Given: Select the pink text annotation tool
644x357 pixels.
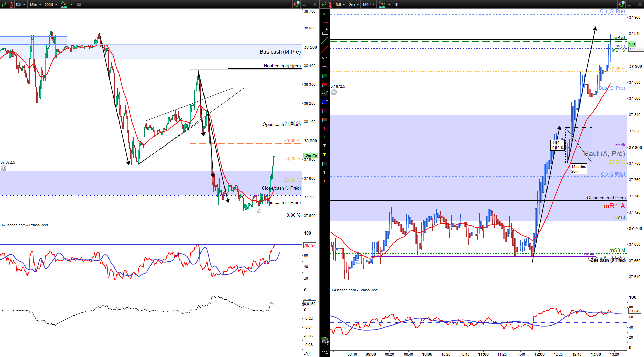Looking at the screenshot, I should 325,128.
